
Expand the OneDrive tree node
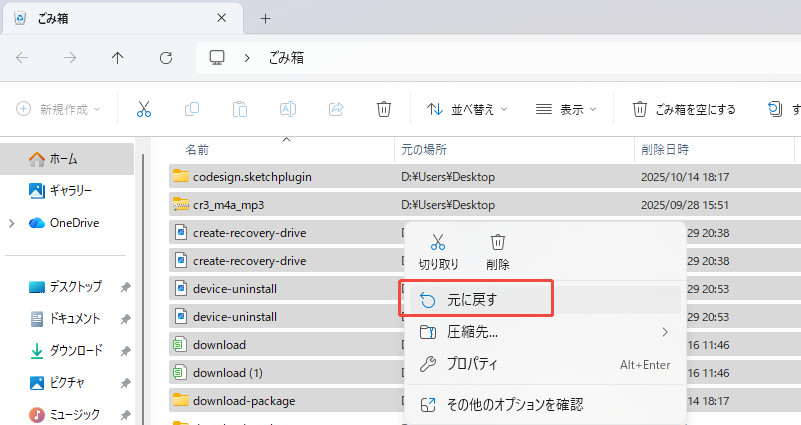coord(12,223)
